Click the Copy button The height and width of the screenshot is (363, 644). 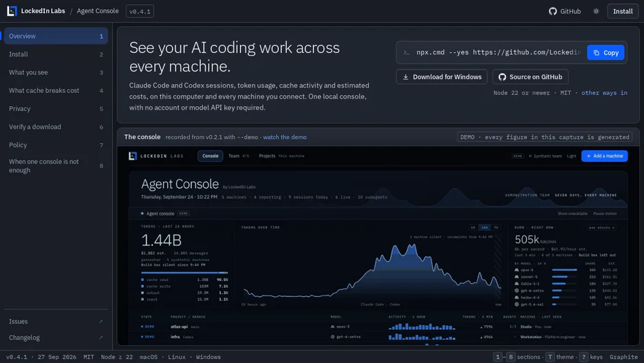pos(605,52)
